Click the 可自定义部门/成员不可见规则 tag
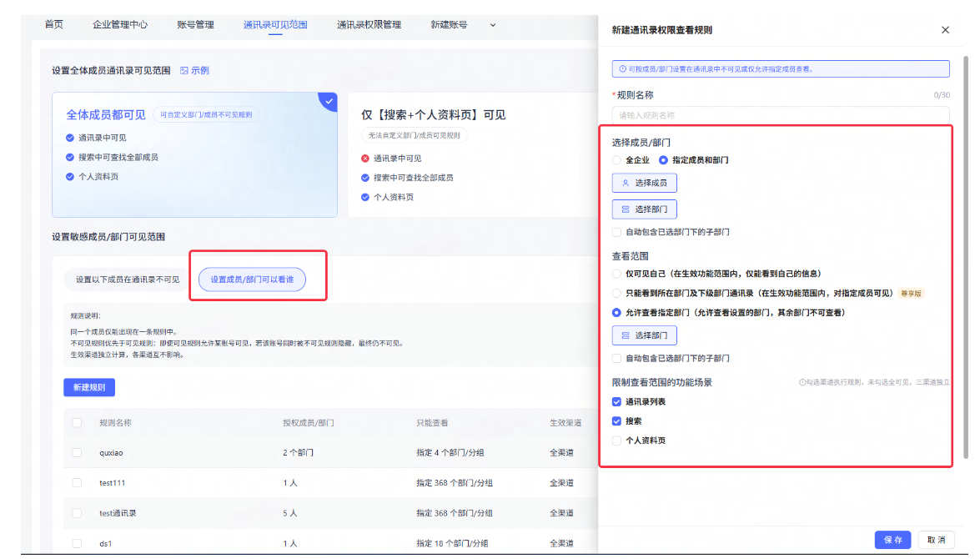Viewport: 980px width, 559px height. pos(206,115)
